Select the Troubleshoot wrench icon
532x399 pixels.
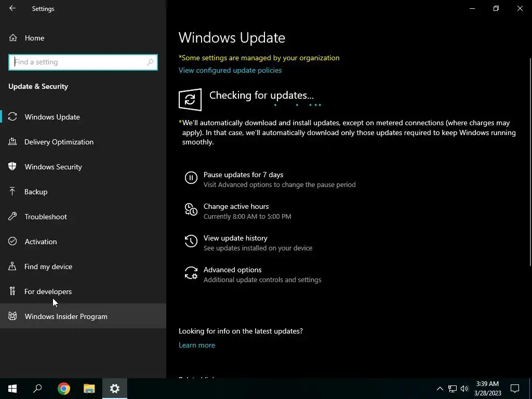(12, 216)
